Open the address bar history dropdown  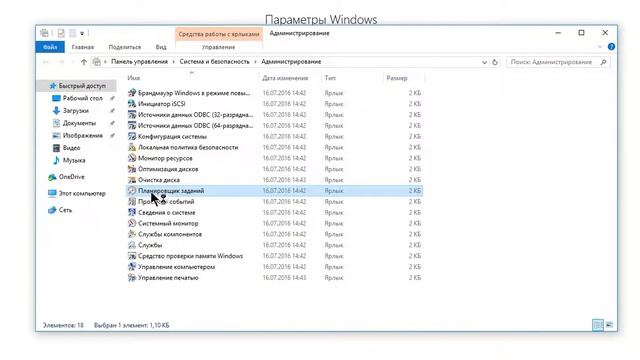click(484, 62)
